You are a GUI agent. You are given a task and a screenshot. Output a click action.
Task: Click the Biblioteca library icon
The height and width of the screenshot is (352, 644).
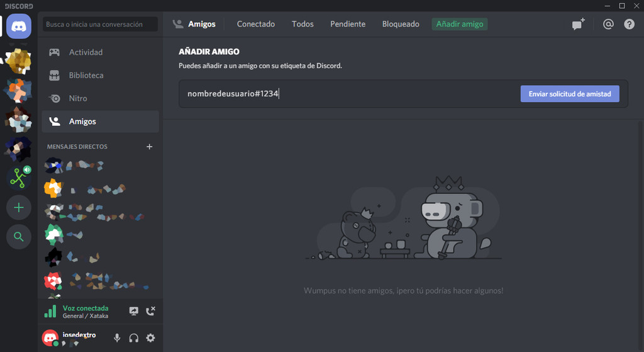[54, 76]
